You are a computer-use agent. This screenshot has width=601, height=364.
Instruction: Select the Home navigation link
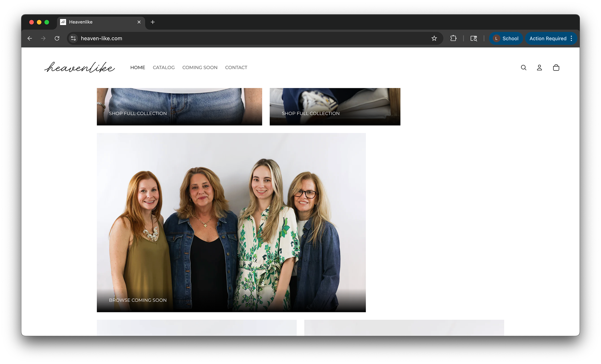click(138, 68)
